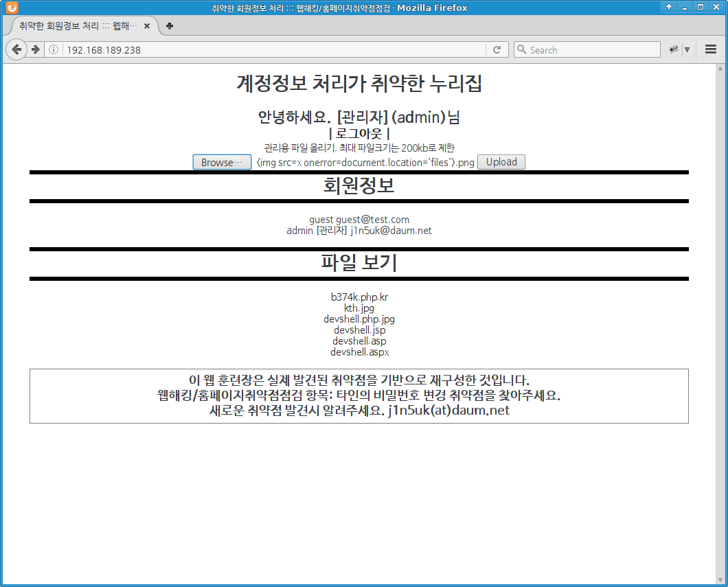
Task: Open the Firefox hamburger menu
Action: [710, 49]
